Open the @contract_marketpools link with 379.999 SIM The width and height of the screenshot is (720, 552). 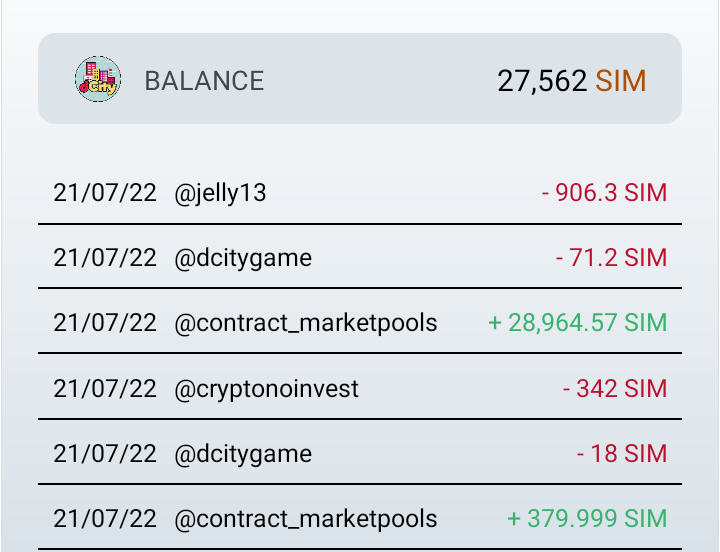(x=305, y=519)
